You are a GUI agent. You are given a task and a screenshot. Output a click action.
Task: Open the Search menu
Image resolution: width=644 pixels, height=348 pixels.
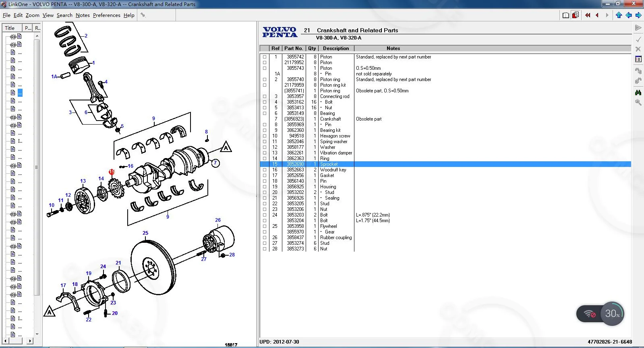point(64,15)
